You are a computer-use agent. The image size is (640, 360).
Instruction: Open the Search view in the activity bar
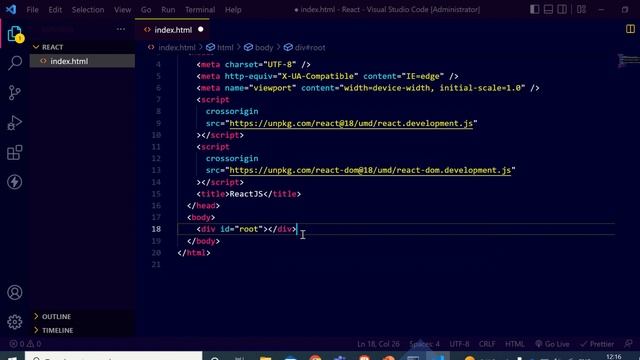15,63
